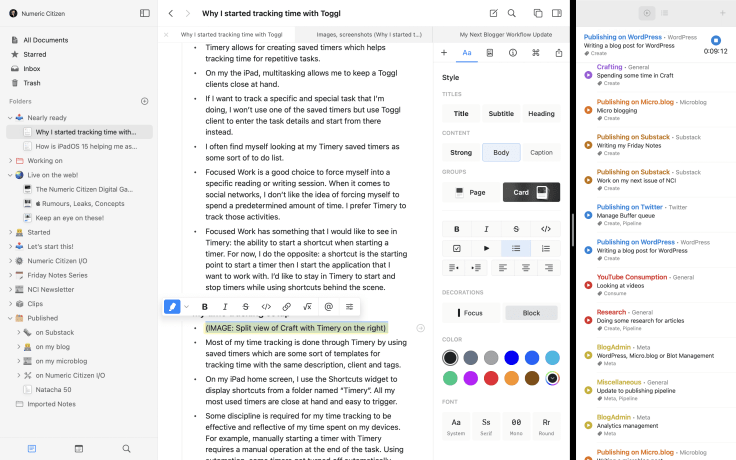Click the insert plus icon in style panel

click(444, 53)
